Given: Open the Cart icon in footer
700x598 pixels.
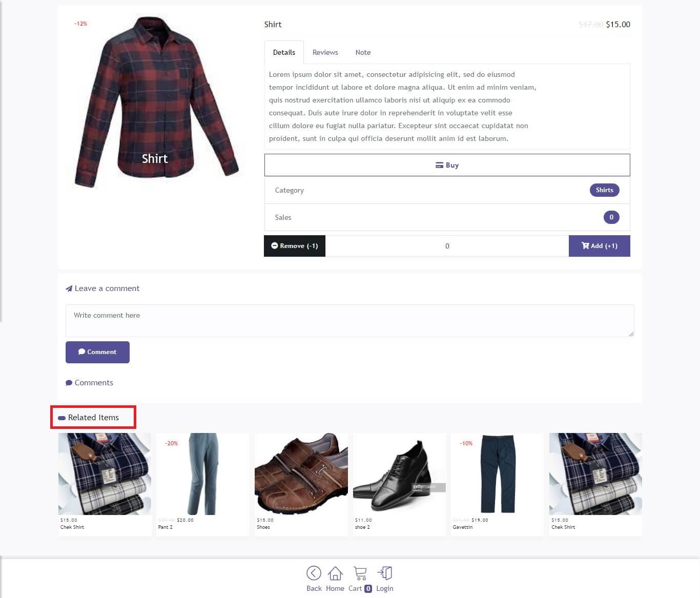Looking at the screenshot, I should [x=360, y=573].
